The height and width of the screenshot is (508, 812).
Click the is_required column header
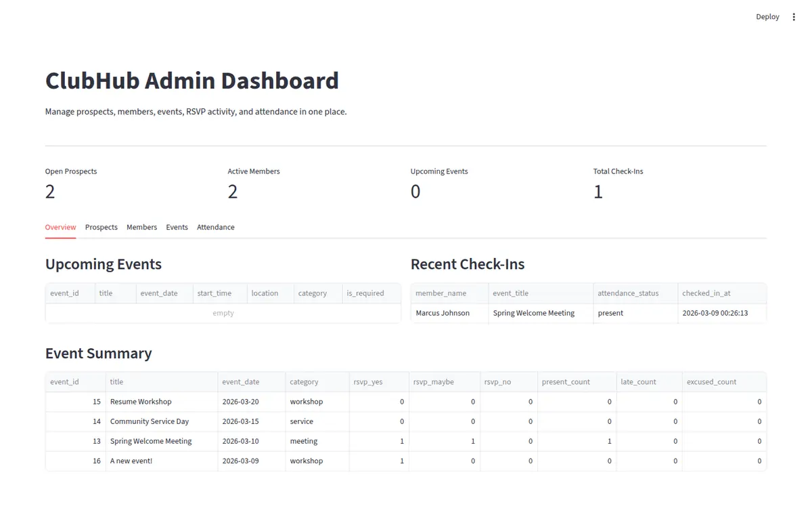371,293
